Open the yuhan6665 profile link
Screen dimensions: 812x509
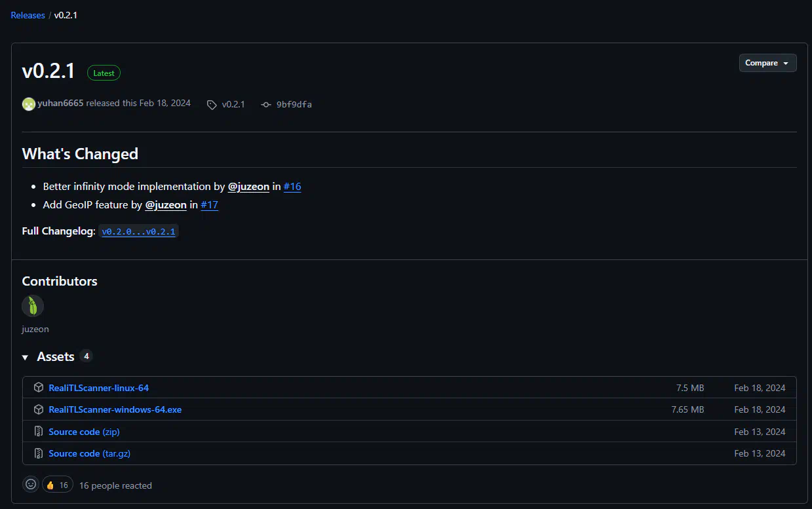coord(60,104)
